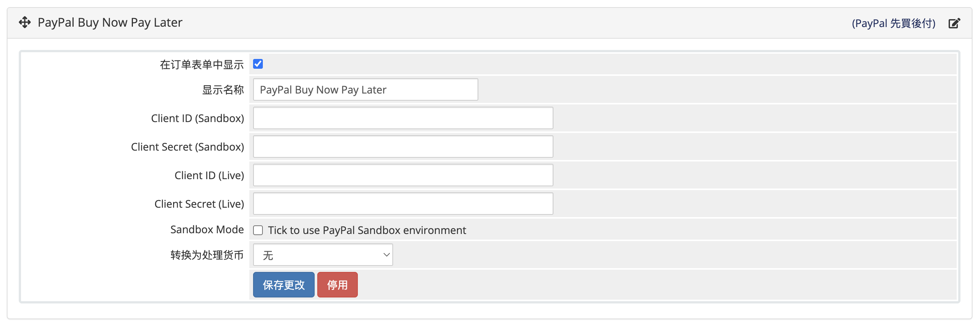Click the Client ID (Live) label
The image size is (980, 326).
click(209, 175)
